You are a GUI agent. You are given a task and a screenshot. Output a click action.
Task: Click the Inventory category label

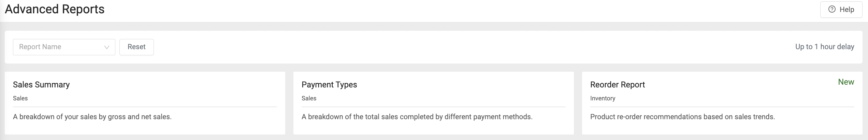(x=603, y=98)
